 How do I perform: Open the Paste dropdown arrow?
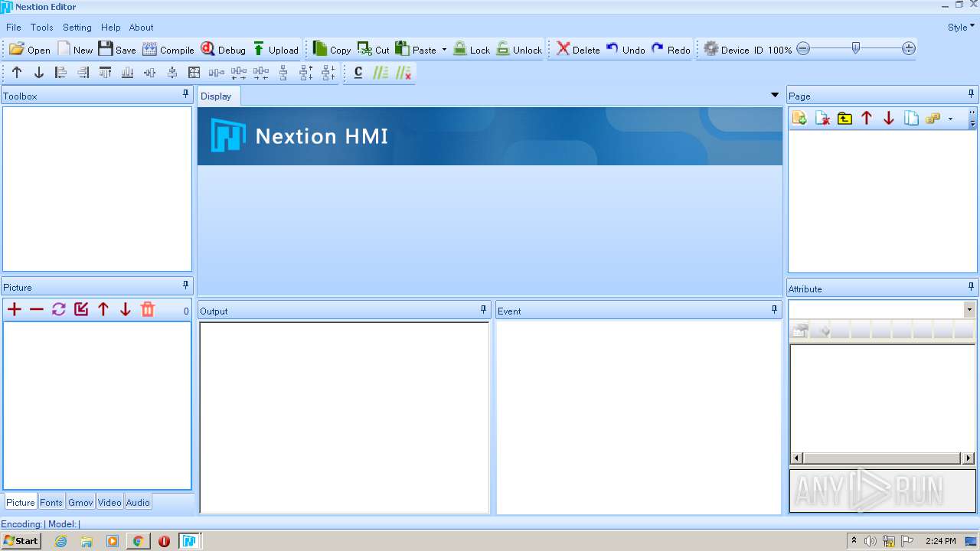click(444, 50)
